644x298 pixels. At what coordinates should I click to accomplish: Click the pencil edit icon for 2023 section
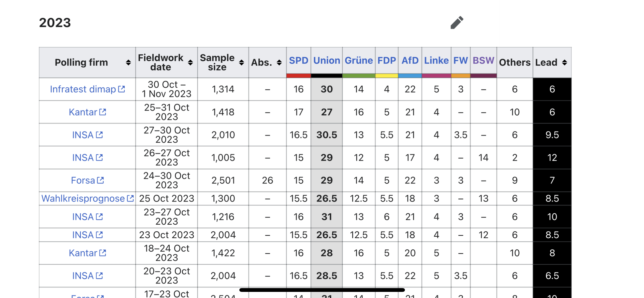(x=457, y=23)
